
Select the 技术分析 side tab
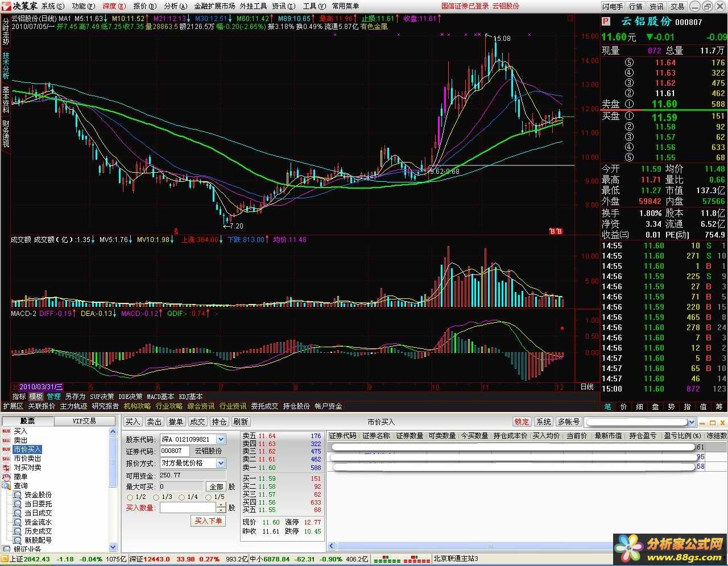coord(6,66)
